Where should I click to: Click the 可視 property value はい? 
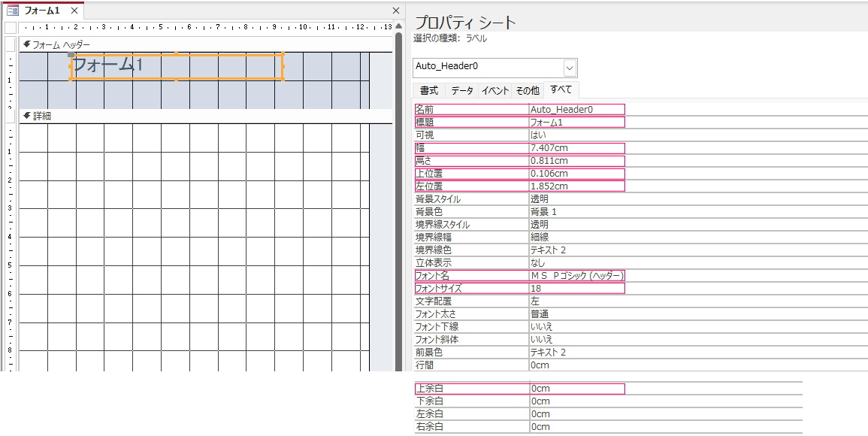(576, 135)
